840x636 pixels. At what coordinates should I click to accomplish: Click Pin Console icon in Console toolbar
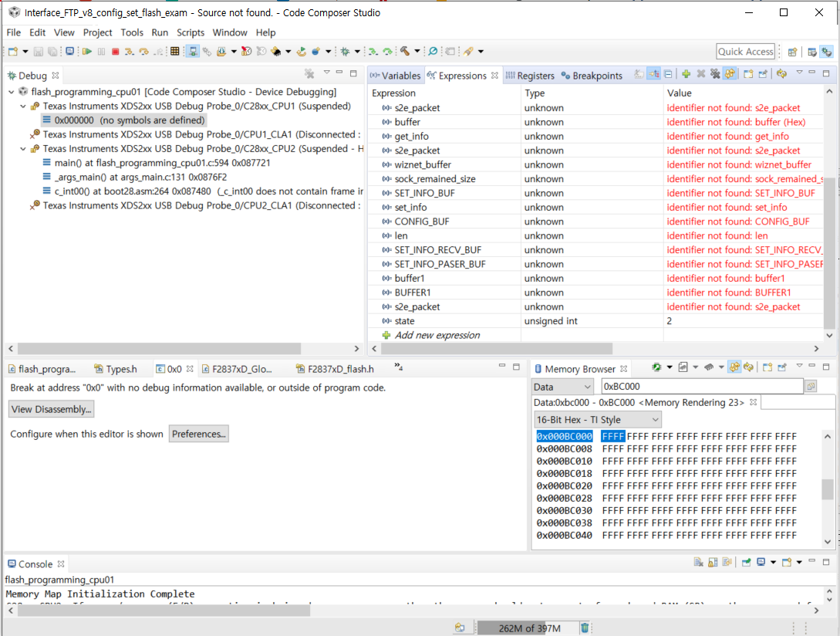tap(746, 563)
